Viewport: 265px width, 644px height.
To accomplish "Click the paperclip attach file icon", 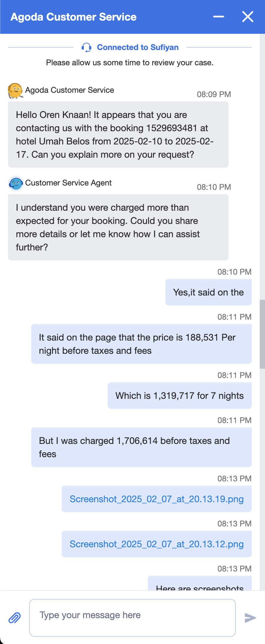I will 15,618.
